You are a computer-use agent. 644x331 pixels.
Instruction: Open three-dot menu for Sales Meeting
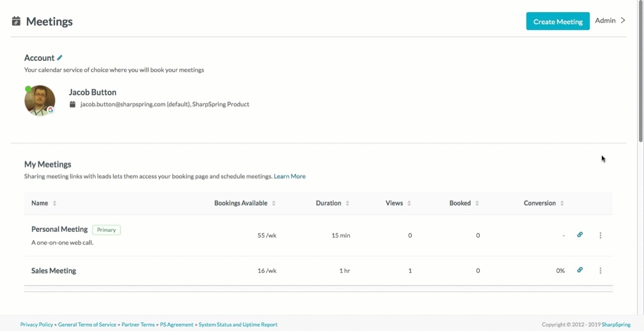[601, 271]
